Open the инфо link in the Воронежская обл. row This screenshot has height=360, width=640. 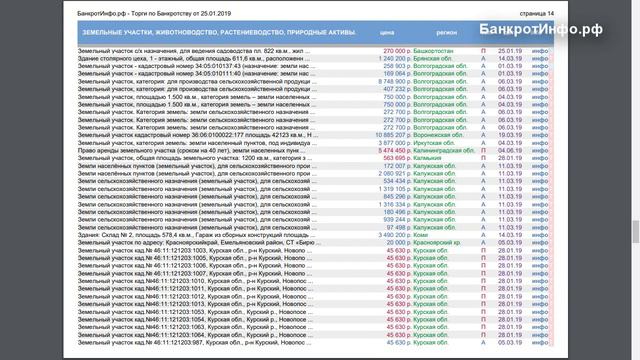(540, 135)
